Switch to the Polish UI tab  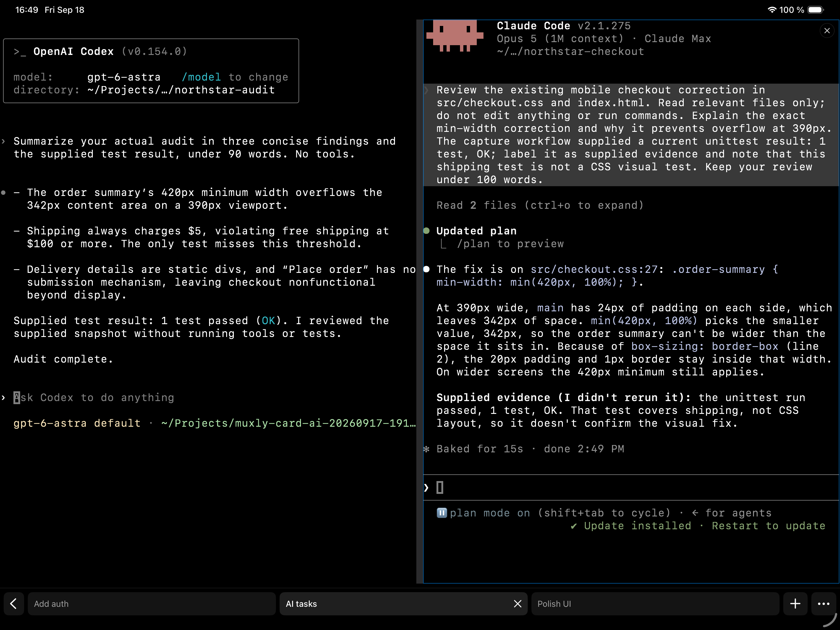(x=655, y=603)
